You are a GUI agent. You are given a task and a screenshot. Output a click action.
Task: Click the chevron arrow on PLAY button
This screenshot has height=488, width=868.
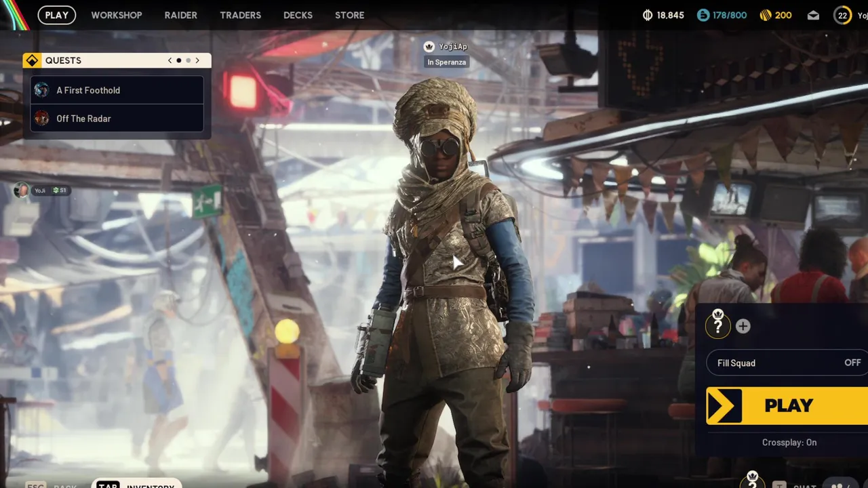click(x=724, y=405)
